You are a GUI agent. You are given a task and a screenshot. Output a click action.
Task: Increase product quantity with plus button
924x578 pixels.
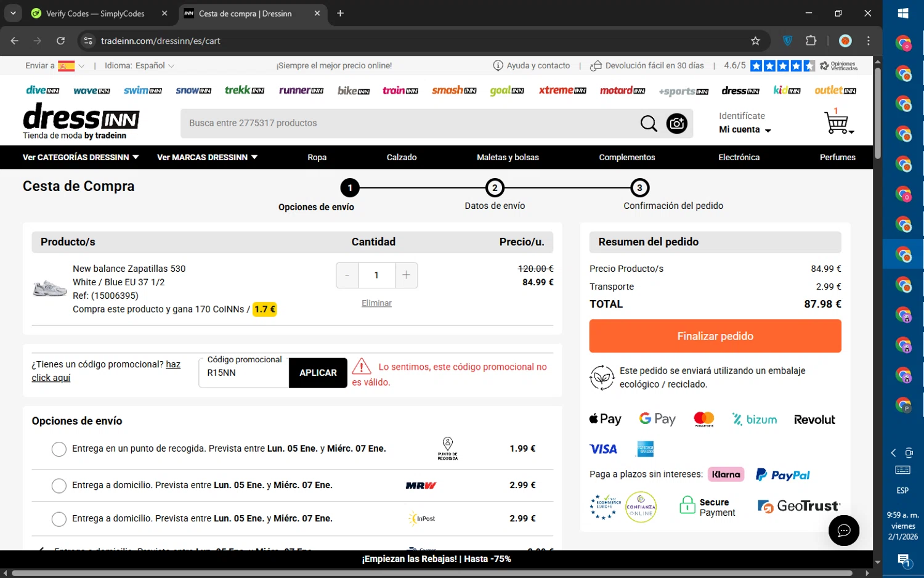[x=406, y=275]
